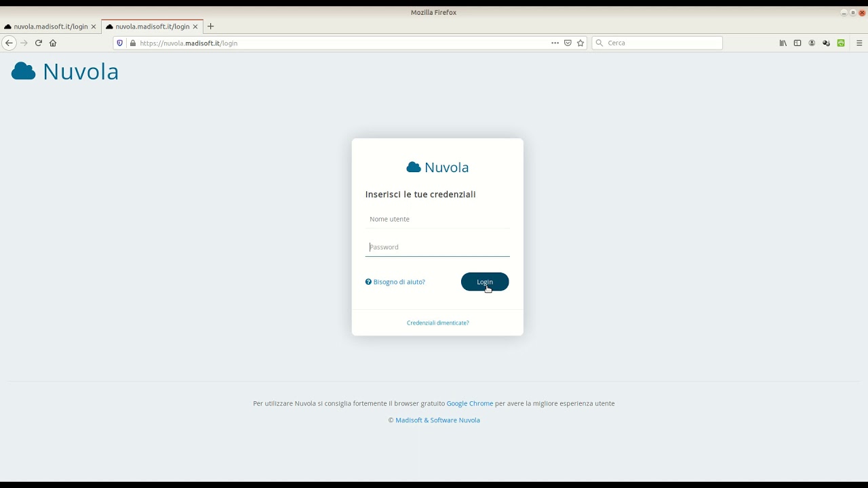
Task: Focus the Nome utente field
Action: point(437,219)
